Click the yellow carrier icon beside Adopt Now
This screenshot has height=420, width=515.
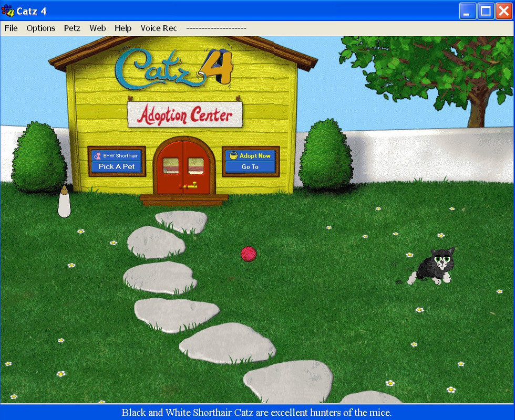click(233, 155)
